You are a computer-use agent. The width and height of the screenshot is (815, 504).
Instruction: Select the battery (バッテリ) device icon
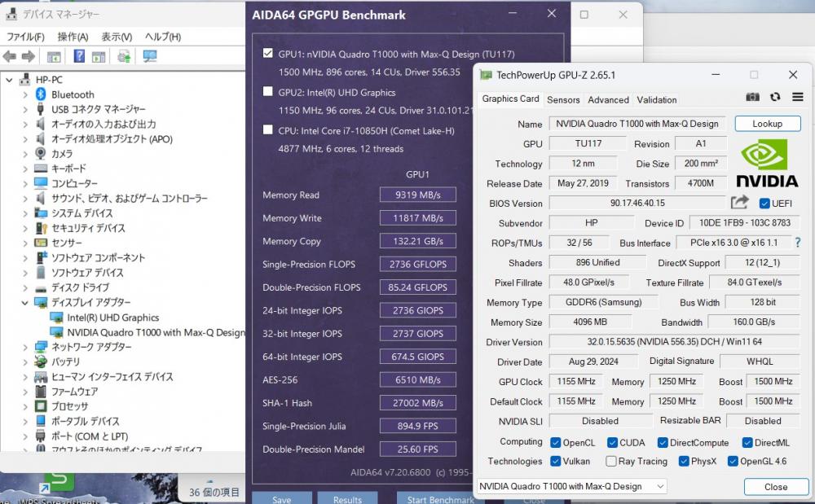(x=41, y=362)
